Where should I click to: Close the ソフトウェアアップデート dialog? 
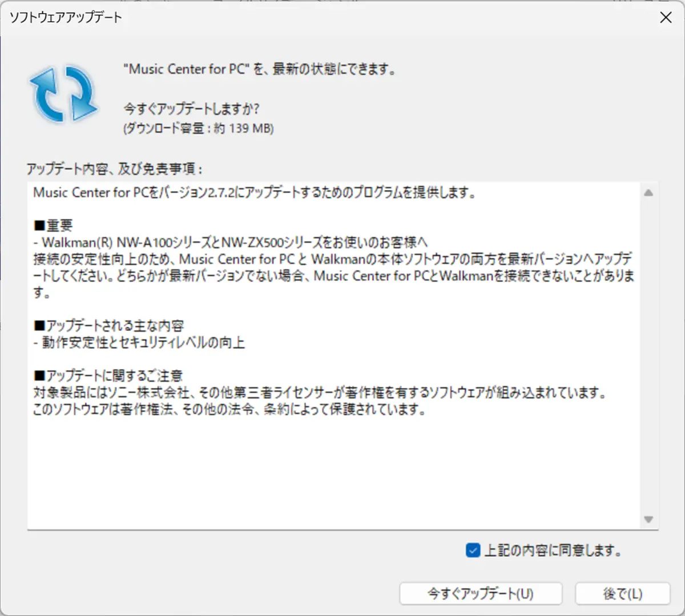[666, 18]
